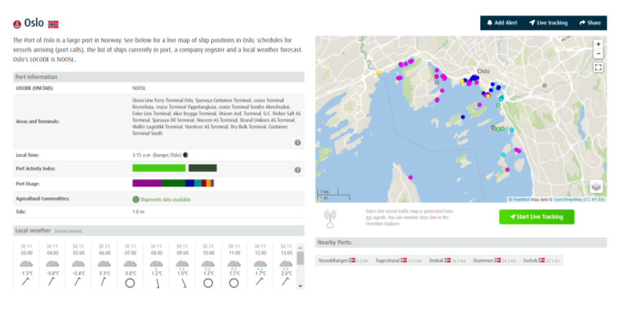Click info icon in Areas and Terminals row
The height and width of the screenshot is (309, 644).
(x=297, y=142)
